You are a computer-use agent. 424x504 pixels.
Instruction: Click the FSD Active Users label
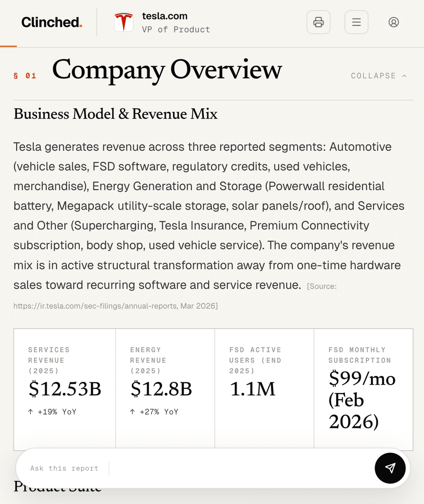point(255,360)
